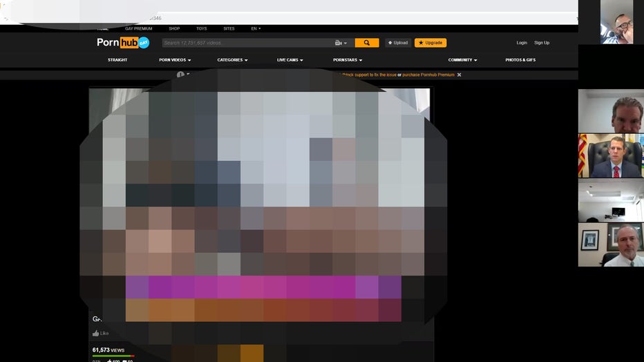The width and height of the screenshot is (644, 362).
Task: Expand the Live Cams dropdown
Action: (x=291, y=60)
